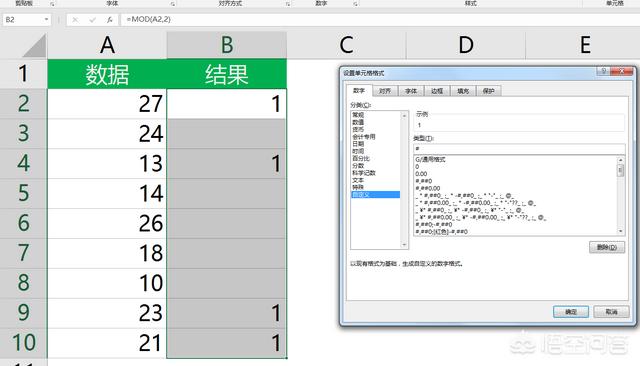This screenshot has height=366, width=640.
Task: Click the Select All corner triangle
Action: click(34, 45)
